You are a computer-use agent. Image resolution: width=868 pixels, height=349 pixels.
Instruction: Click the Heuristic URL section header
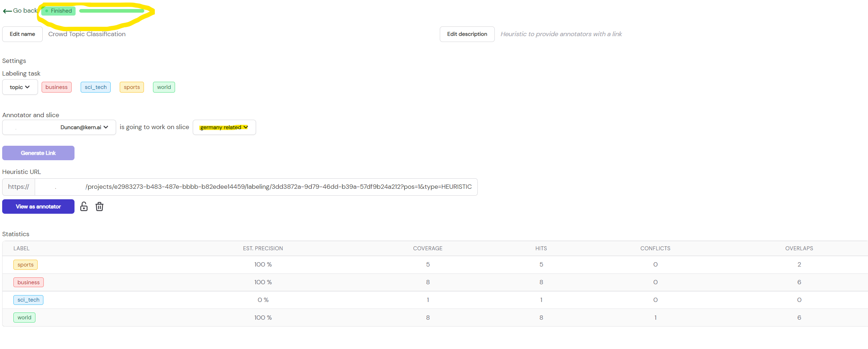coord(21,171)
